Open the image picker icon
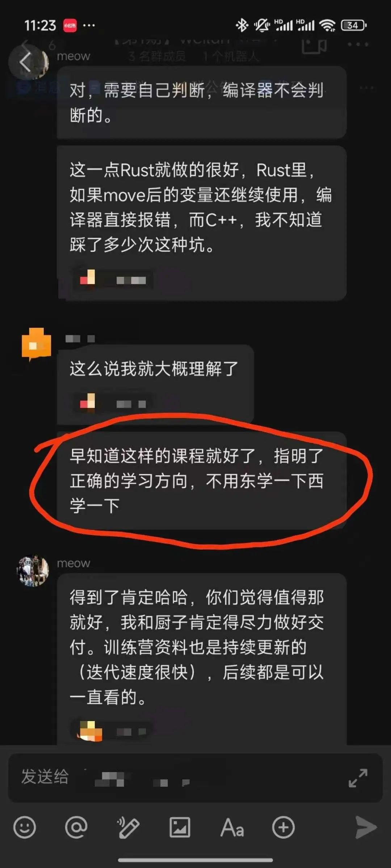 180,827
